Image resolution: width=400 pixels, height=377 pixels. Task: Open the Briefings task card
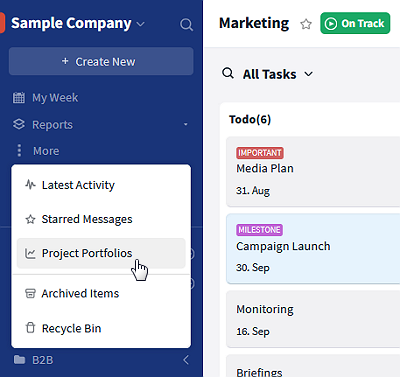coord(313,366)
